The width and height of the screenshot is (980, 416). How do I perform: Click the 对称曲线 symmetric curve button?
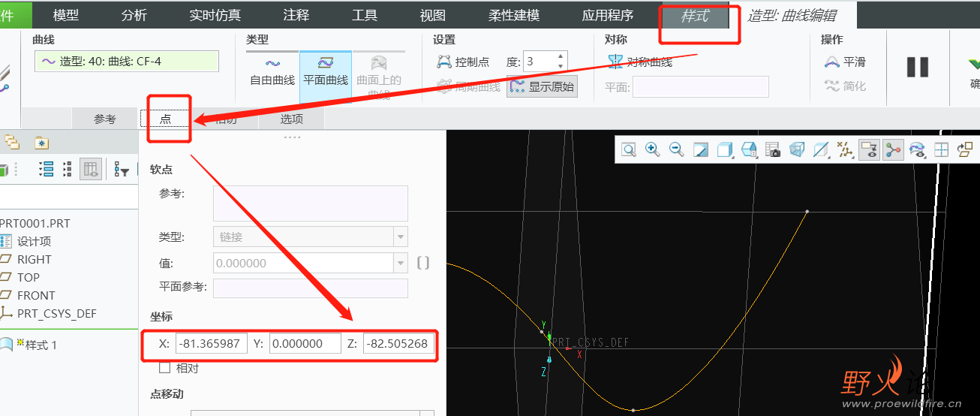[640, 62]
